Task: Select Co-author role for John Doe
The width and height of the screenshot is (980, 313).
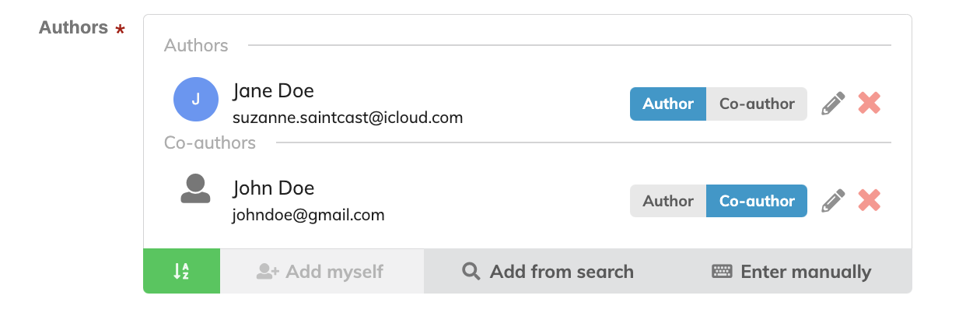Action: click(757, 201)
